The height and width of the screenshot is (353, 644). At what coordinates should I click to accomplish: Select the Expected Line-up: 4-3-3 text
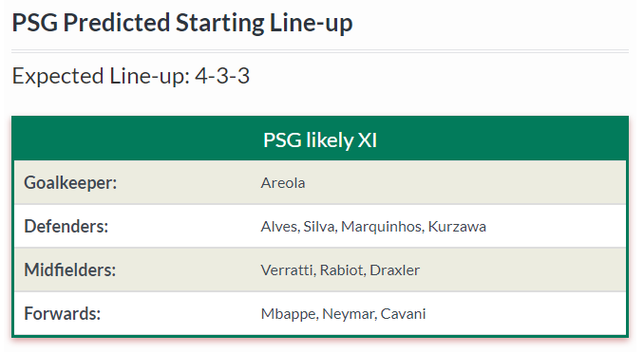click(x=131, y=76)
